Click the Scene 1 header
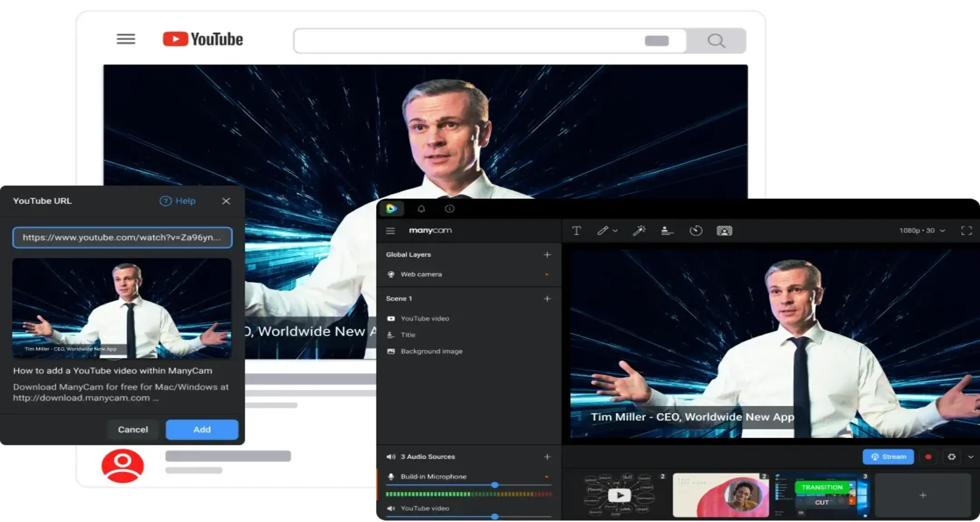This screenshot has width=980, height=522. point(399,299)
